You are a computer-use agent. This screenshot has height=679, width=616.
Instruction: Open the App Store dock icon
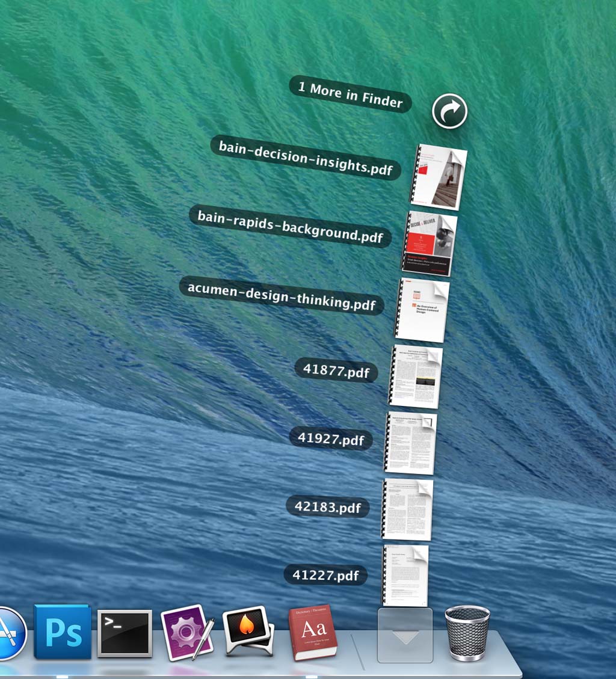tap(8, 634)
